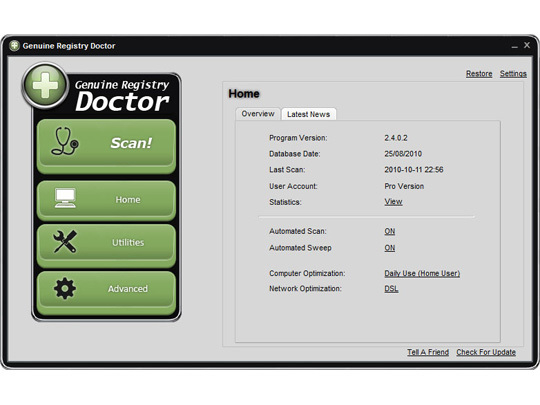Click the Automated Scan: label
The height and width of the screenshot is (405, 540).
[298, 231]
